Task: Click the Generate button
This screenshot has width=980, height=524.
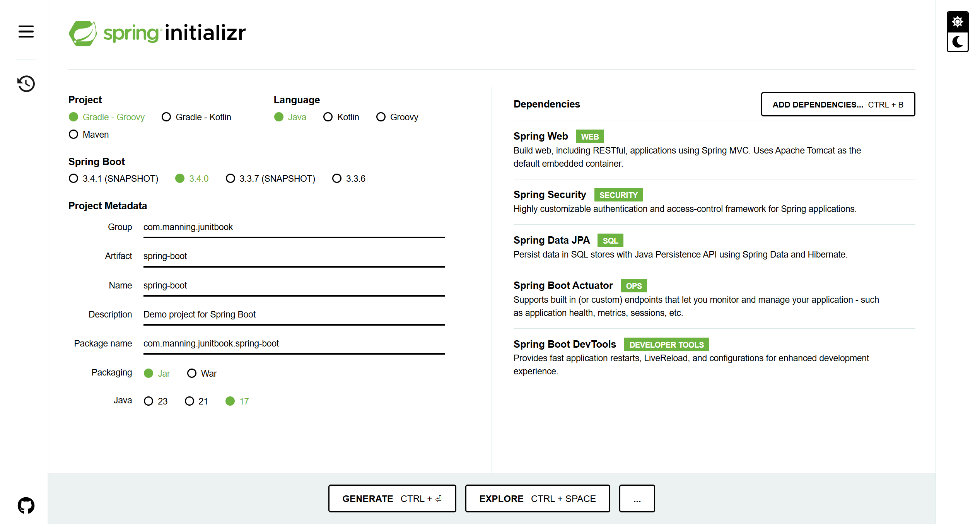Action: coord(392,499)
